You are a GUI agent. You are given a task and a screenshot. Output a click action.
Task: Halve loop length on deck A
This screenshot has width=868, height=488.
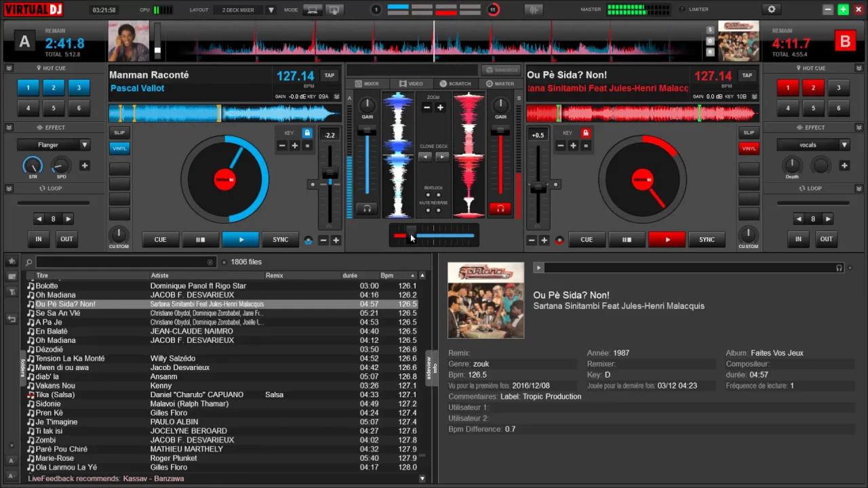39,219
